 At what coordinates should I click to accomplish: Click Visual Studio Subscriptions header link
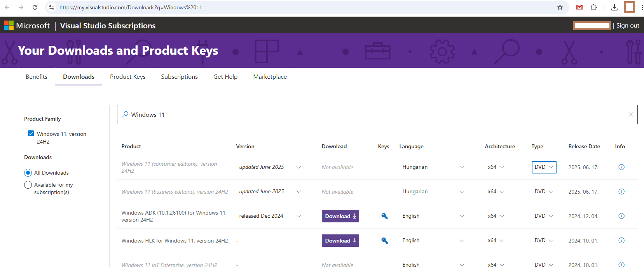click(x=108, y=26)
